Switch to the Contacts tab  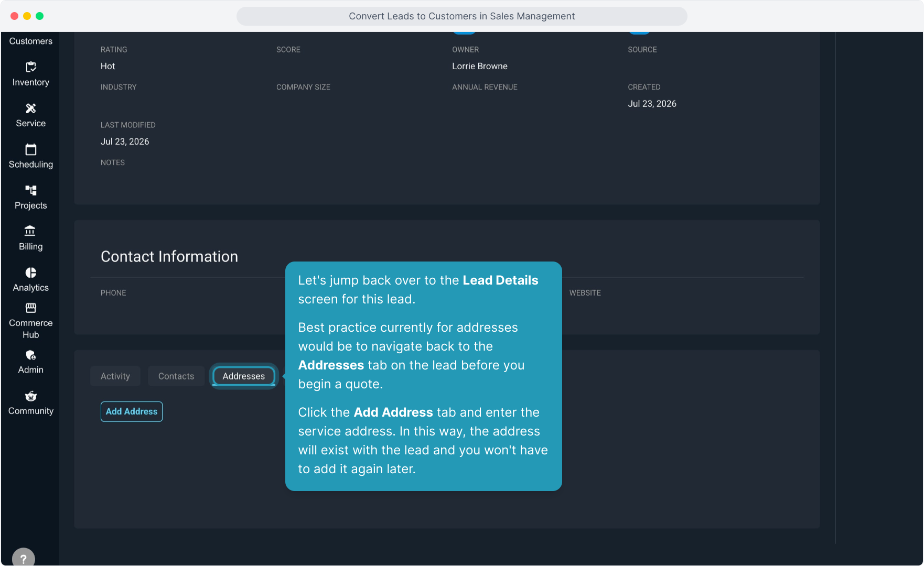(176, 376)
